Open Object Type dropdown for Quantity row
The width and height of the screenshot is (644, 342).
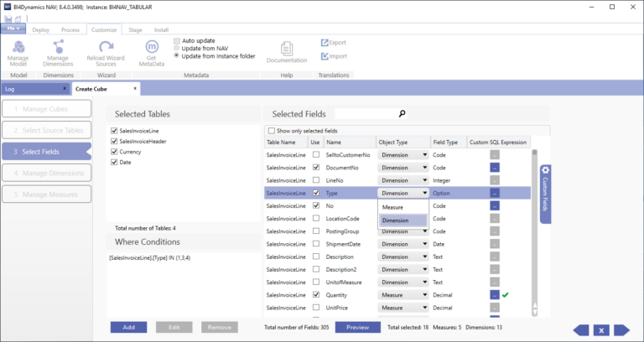click(424, 295)
